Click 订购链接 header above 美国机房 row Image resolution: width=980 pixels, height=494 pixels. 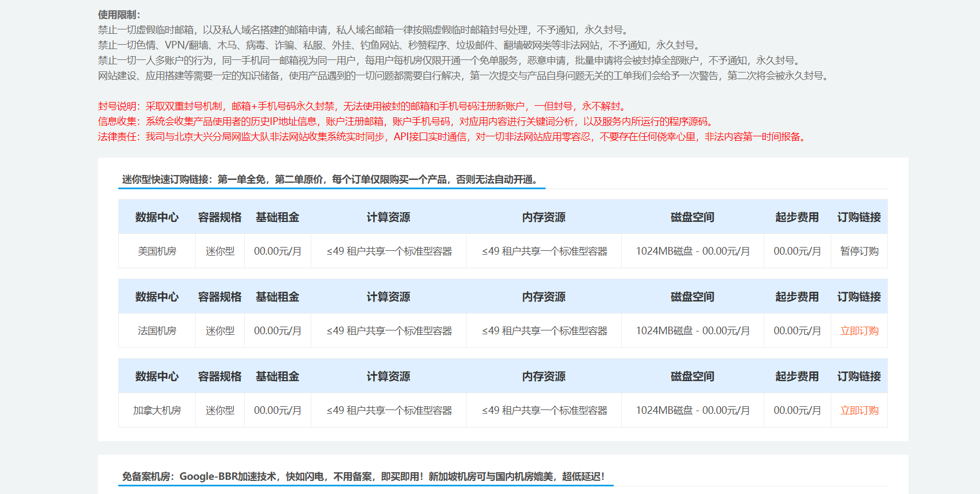click(x=859, y=218)
